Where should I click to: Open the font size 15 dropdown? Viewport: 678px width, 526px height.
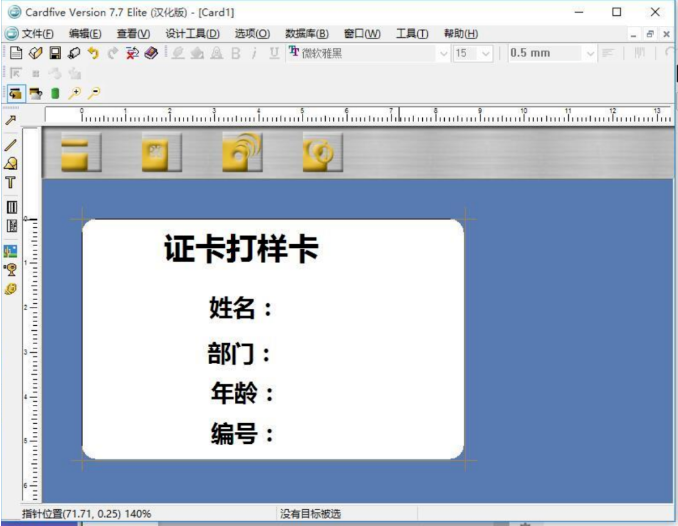tap(486, 53)
